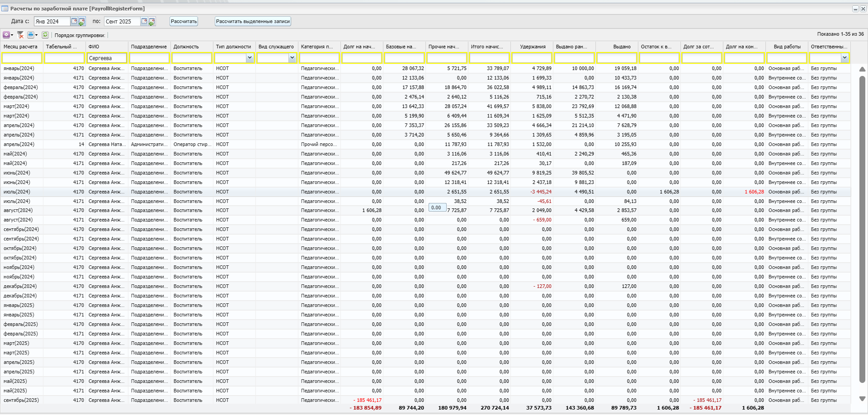Click the Итого начис... column header
This screenshot has width=868, height=415.
[x=489, y=47]
